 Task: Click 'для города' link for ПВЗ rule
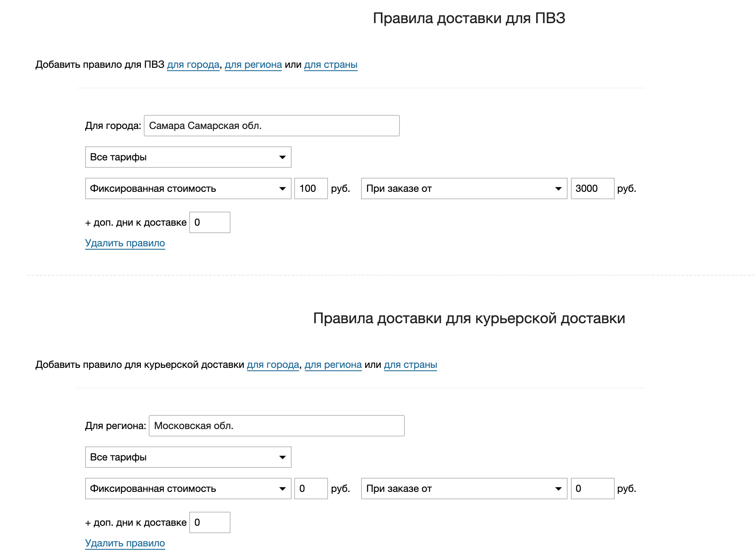[x=193, y=65]
